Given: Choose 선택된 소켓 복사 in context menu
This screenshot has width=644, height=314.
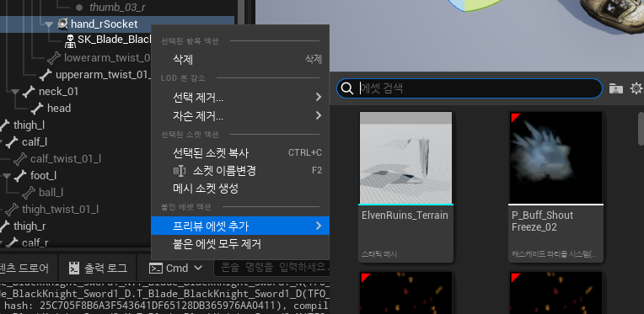Looking at the screenshot, I should click(240, 153).
